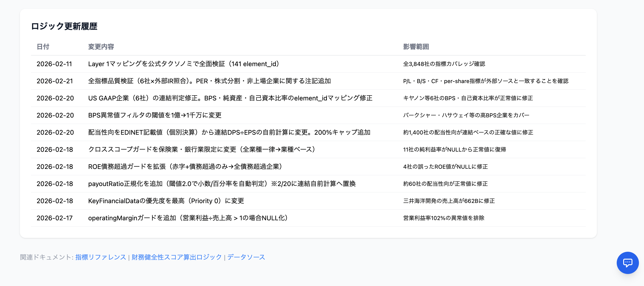
Task: Select the 2026-02-11 date cell
Action: 54,64
